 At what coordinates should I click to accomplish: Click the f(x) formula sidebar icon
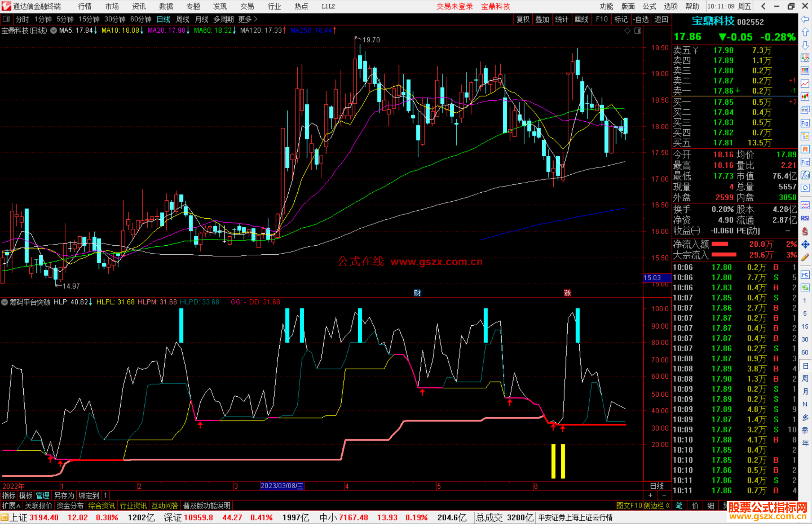pyautogui.click(x=805, y=175)
